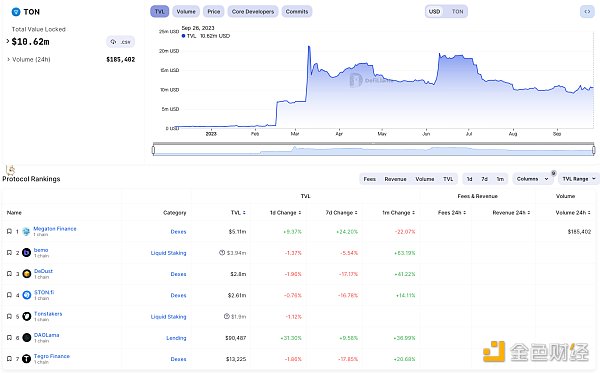This screenshot has width=600, height=373.
Task: Bookmark Megaton Finance with its bookmark icon
Action: point(9,231)
